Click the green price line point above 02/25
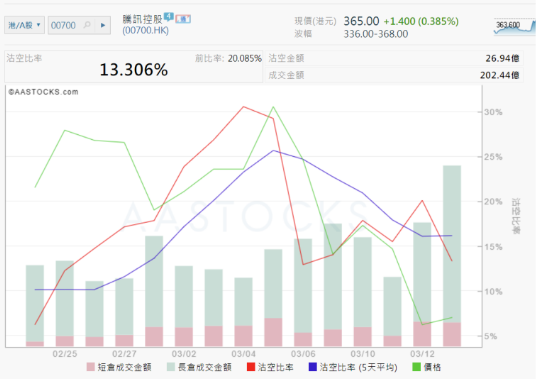Viewport: 536px width, 379px height. (65, 130)
